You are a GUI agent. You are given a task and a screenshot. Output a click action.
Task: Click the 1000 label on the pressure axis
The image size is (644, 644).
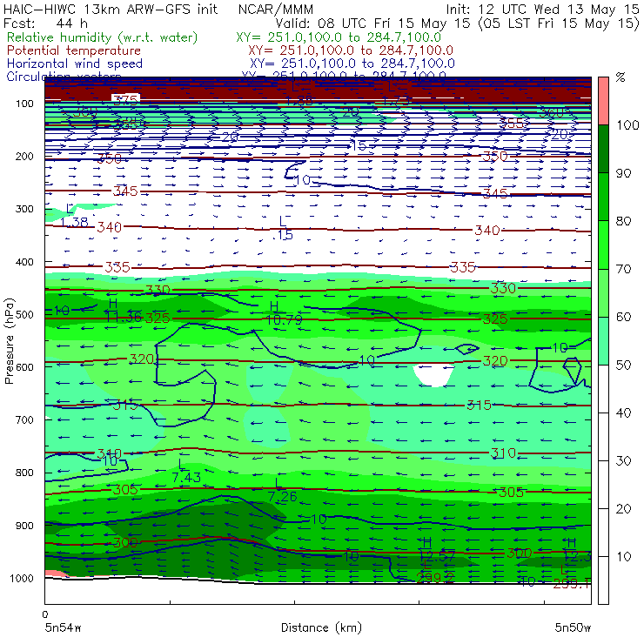coord(22,578)
